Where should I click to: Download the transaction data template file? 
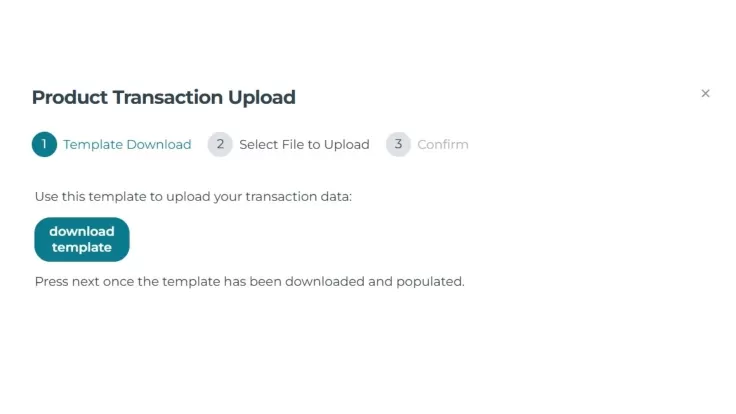pos(82,239)
